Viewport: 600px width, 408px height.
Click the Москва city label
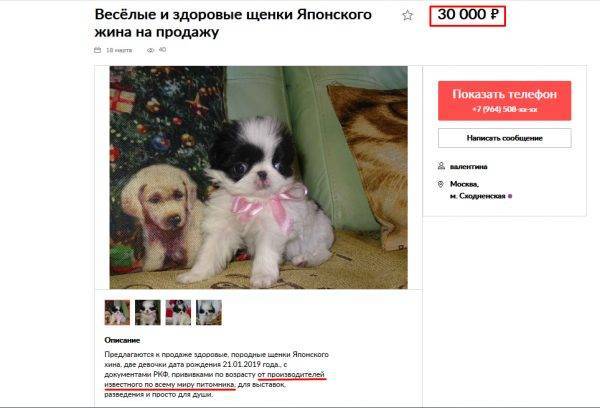click(x=464, y=184)
